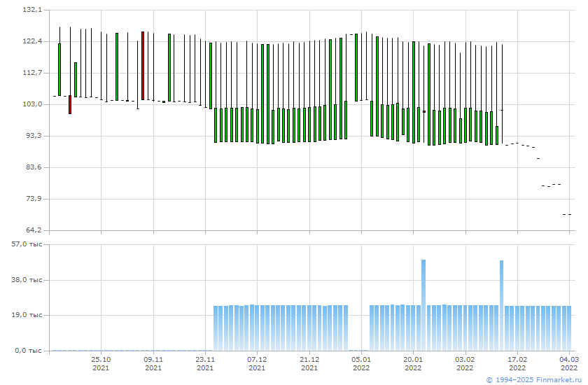Click the 38,0 тыс volume axis label

[x=27, y=280]
